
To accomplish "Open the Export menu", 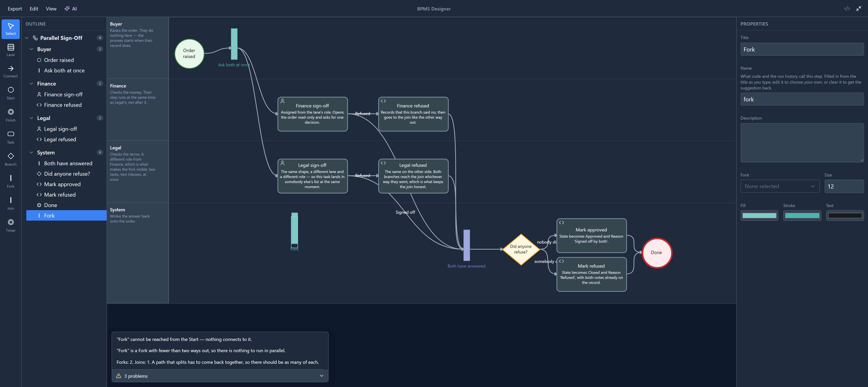I will pos(15,9).
